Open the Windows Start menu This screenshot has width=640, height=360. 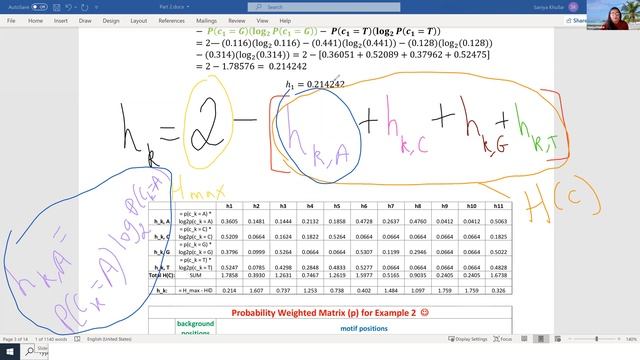coord(10,351)
